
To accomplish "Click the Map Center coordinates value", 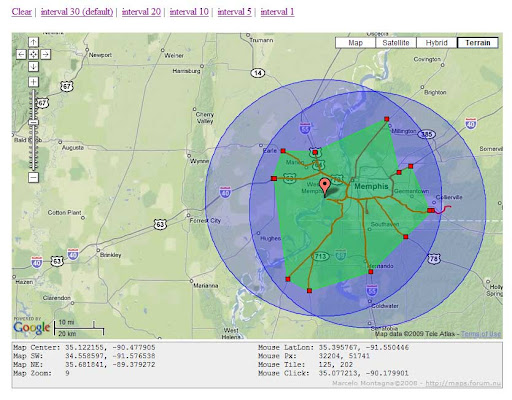I will pos(110,347).
